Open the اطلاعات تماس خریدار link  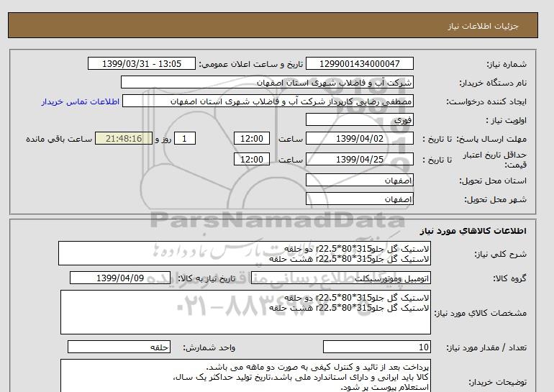(x=81, y=101)
